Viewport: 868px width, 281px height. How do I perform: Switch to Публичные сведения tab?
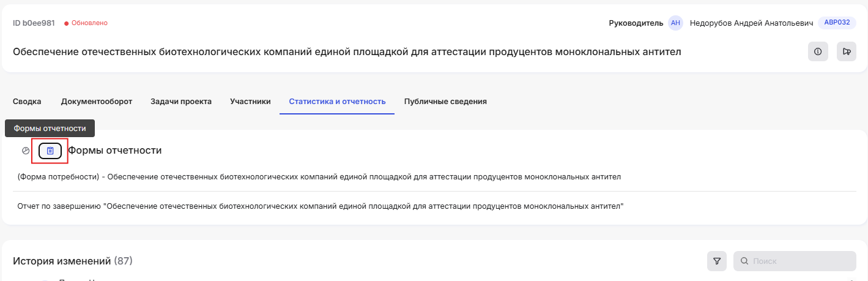[445, 102]
